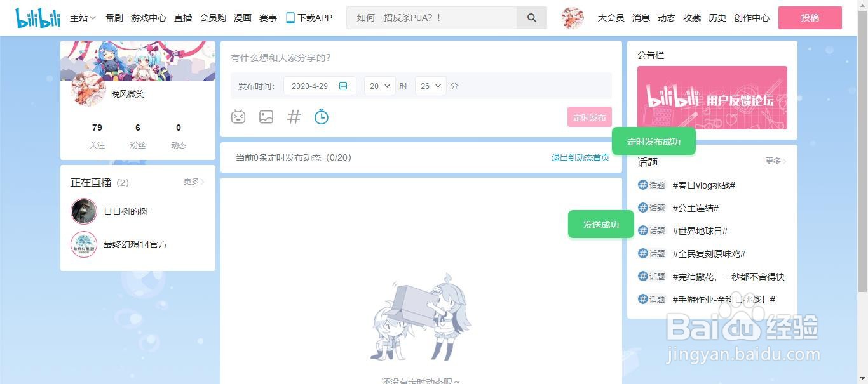Open the calendar icon in the 发布时间 field
The image size is (868, 384).
(x=342, y=85)
